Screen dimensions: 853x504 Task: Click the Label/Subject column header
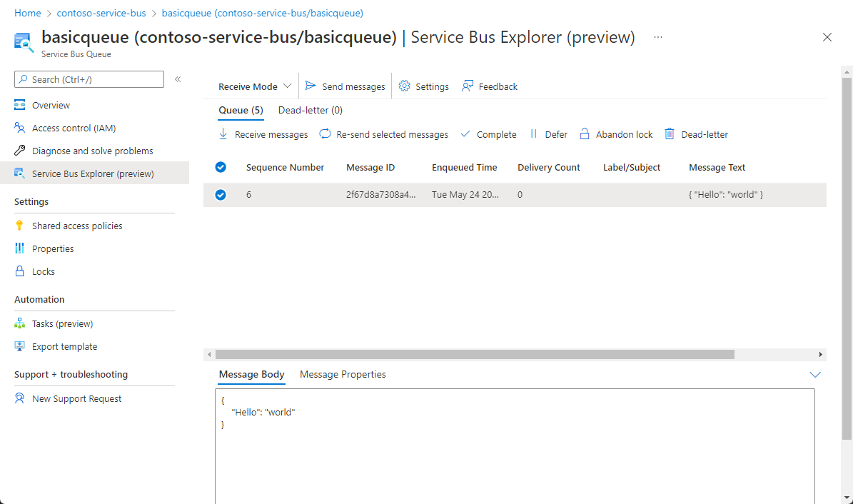click(x=632, y=168)
